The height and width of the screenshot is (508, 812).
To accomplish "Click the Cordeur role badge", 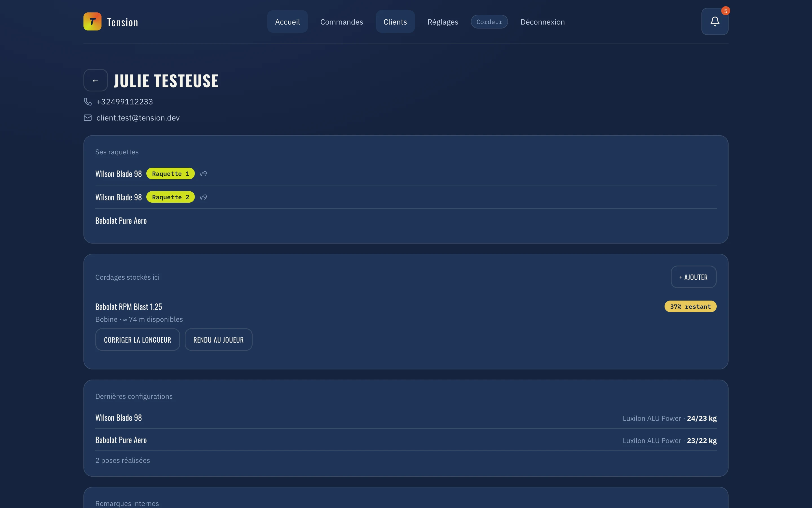I will 489,21.
